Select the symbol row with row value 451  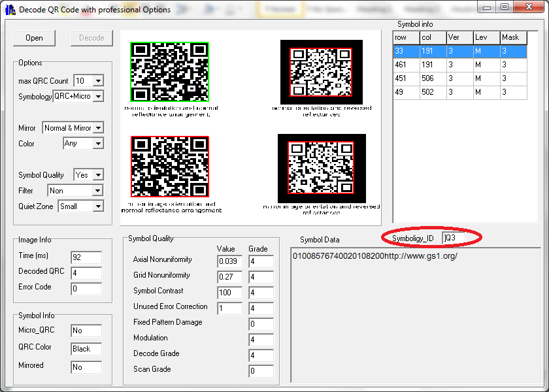[460, 78]
